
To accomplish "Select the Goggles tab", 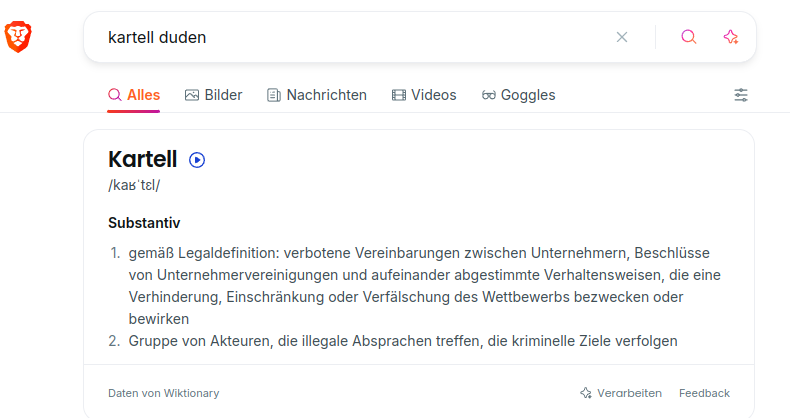I will pos(518,95).
